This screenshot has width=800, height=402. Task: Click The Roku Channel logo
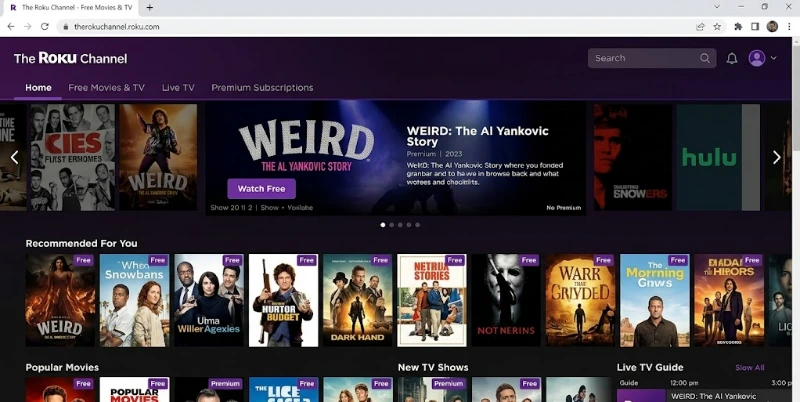click(x=70, y=58)
